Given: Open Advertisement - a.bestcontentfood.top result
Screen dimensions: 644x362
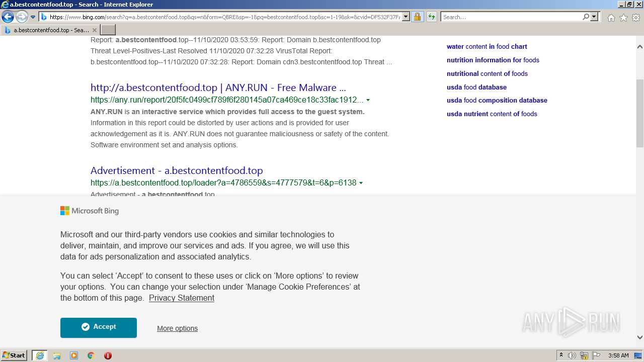Looking at the screenshot, I should [x=177, y=170].
